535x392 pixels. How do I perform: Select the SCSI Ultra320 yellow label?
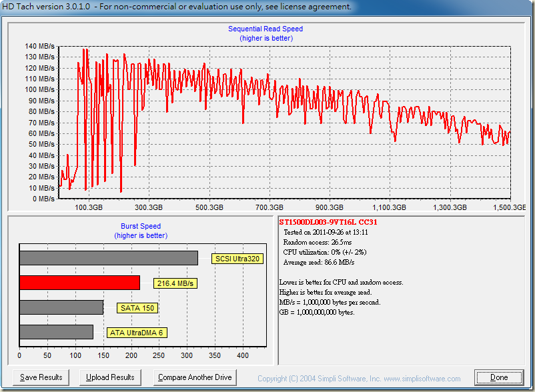pos(237,259)
